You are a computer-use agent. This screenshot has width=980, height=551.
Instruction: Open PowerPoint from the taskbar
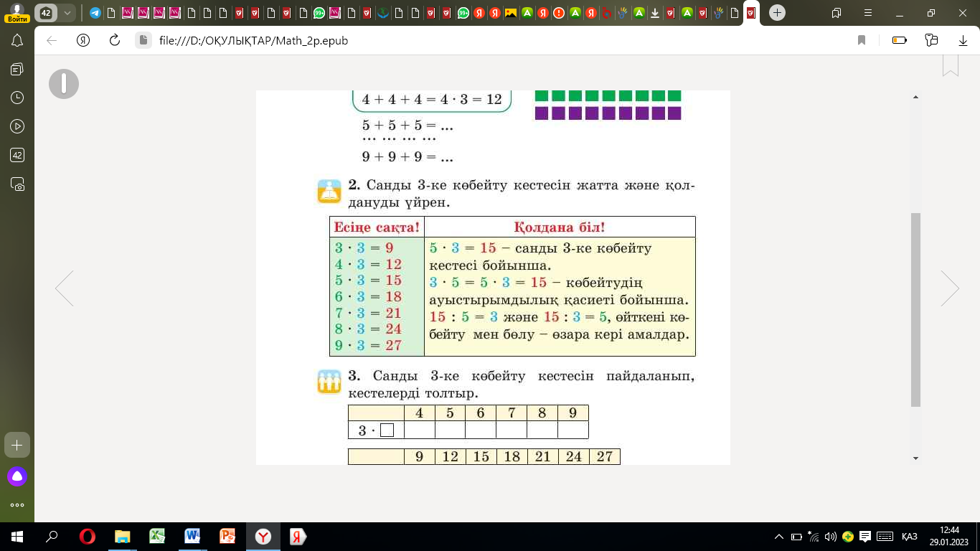[x=227, y=537]
